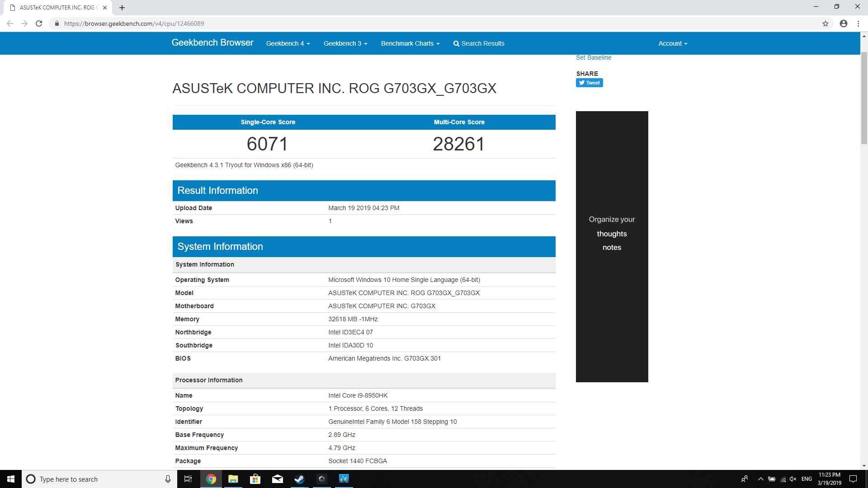Click the scrollbar down arrow
This screenshot has width=868, height=488.
pos(864,466)
